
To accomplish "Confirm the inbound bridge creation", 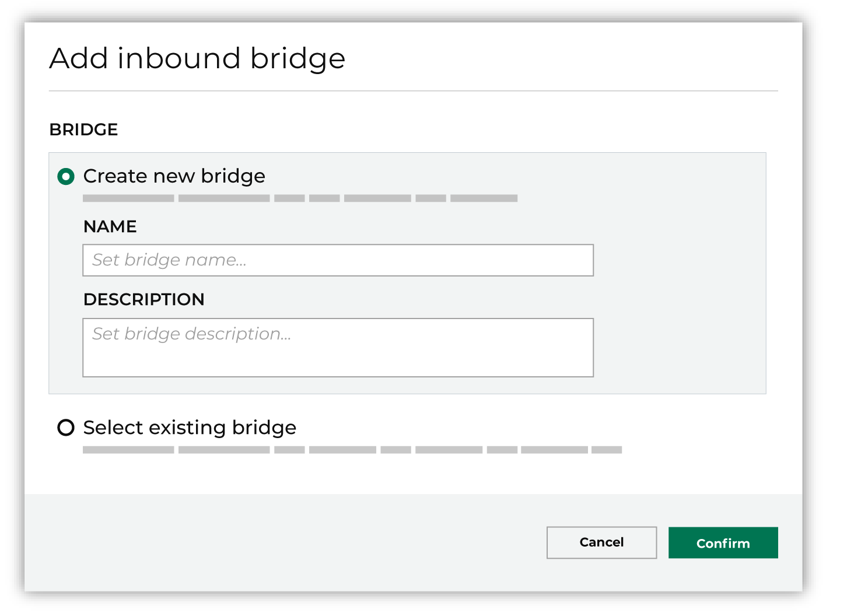I will click(x=723, y=542).
